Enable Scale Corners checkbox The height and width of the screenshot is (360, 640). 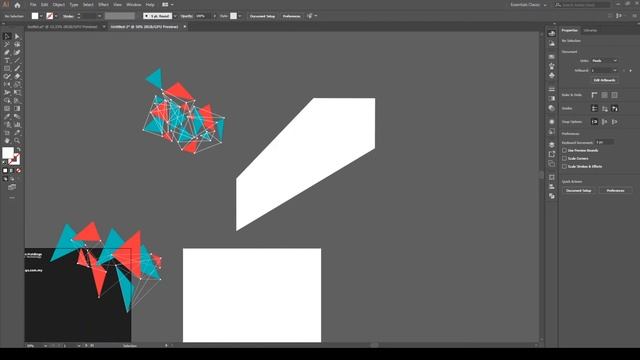click(x=564, y=158)
